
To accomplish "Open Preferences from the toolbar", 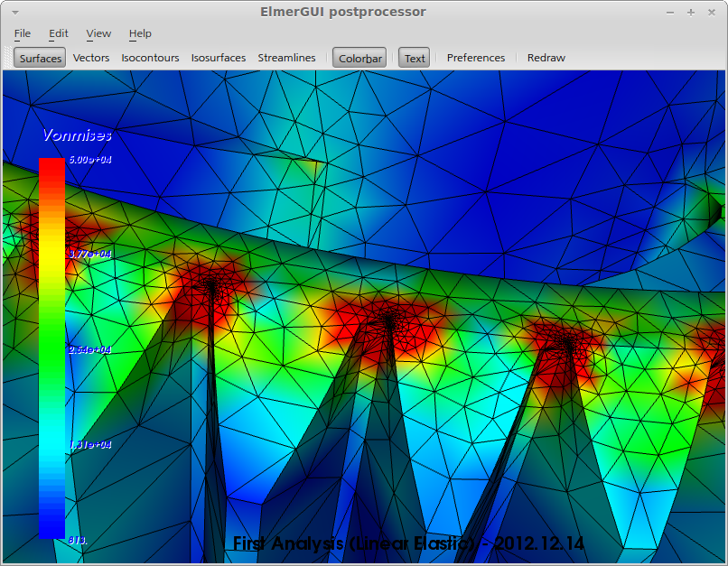I will pyautogui.click(x=475, y=58).
